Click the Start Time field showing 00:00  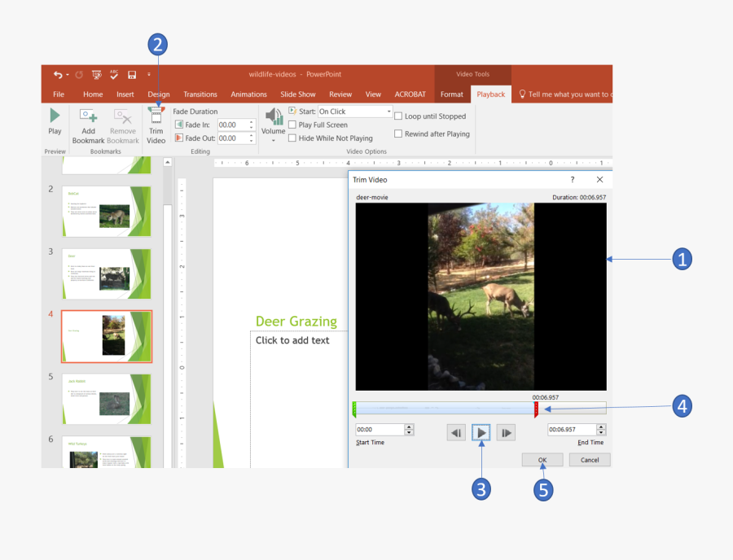(x=380, y=429)
